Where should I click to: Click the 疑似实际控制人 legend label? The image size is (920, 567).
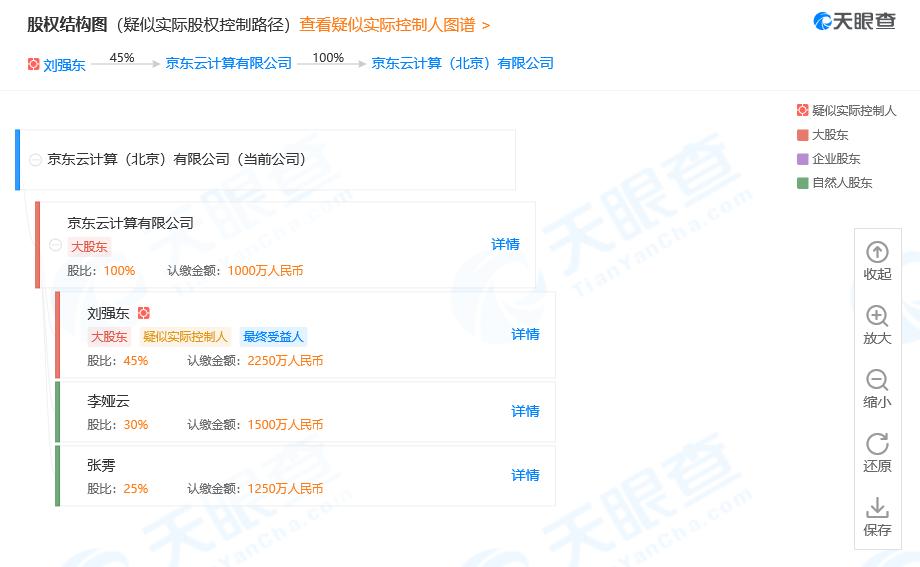click(x=854, y=110)
